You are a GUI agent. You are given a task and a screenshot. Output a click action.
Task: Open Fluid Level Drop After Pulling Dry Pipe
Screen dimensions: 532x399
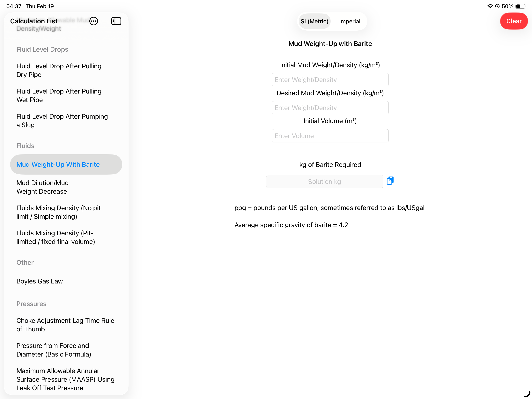66,71
